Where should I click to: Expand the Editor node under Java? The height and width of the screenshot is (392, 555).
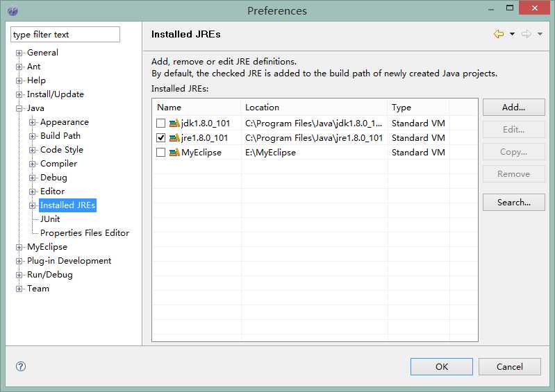pyautogui.click(x=32, y=191)
